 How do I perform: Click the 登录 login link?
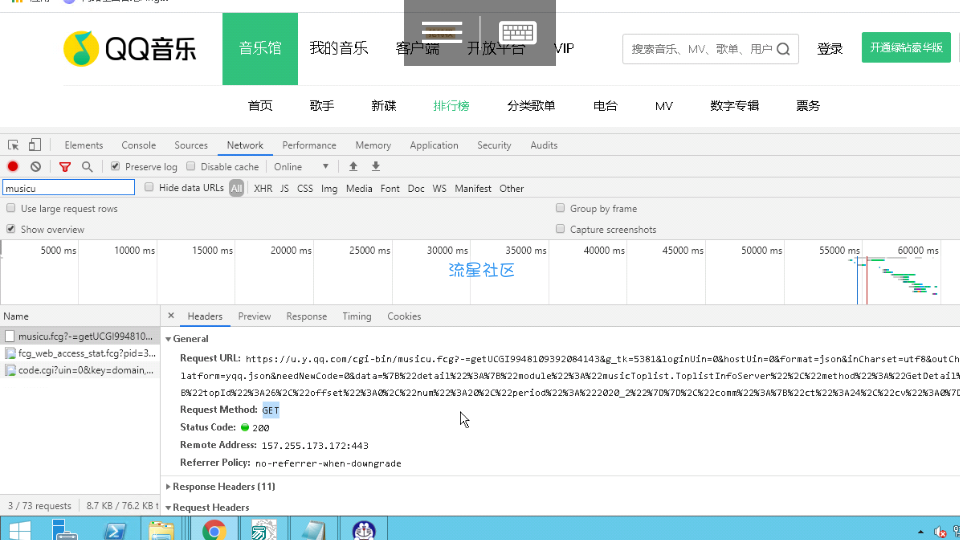click(830, 49)
